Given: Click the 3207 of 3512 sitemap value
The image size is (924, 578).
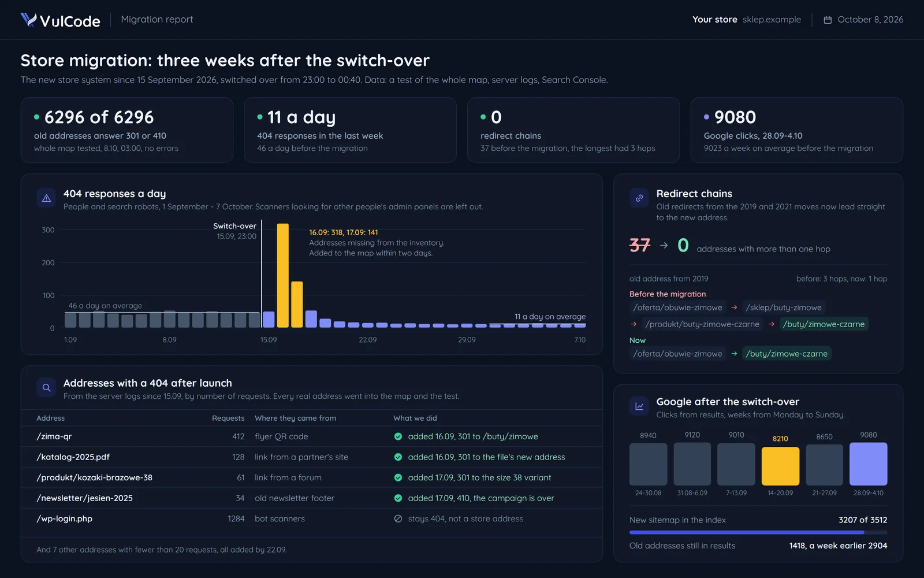Looking at the screenshot, I should tap(863, 520).
